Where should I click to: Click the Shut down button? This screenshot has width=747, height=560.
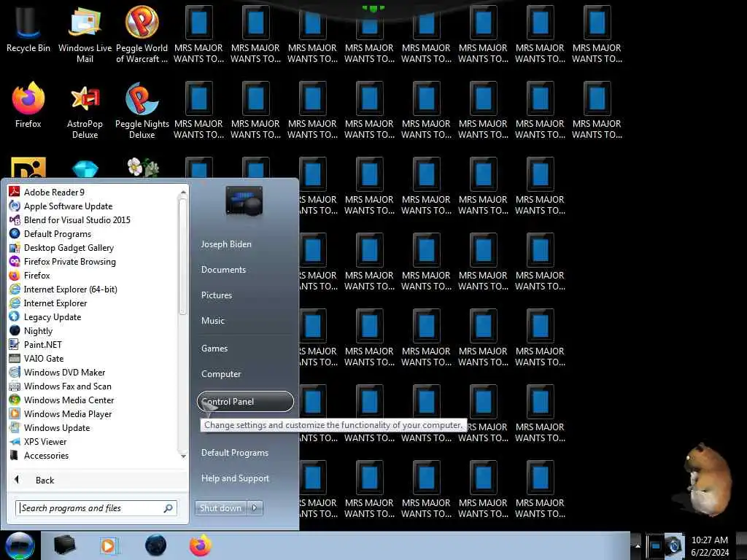click(x=220, y=508)
